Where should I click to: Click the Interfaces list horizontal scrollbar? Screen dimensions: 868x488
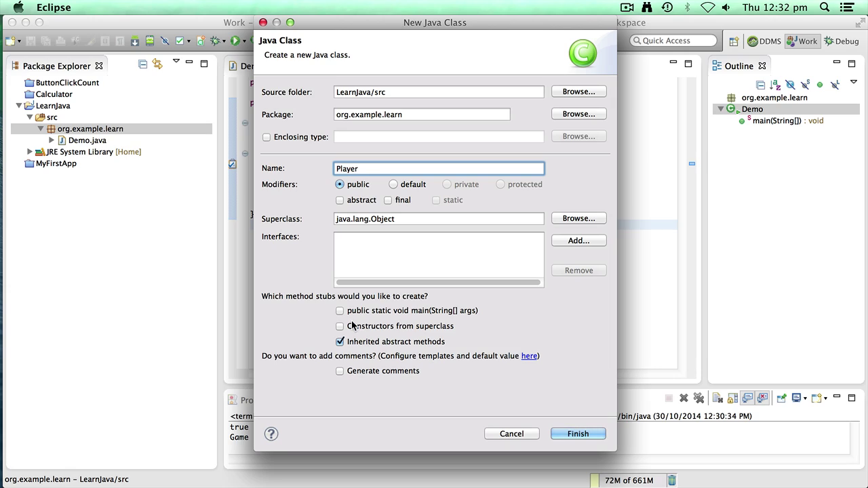point(439,282)
